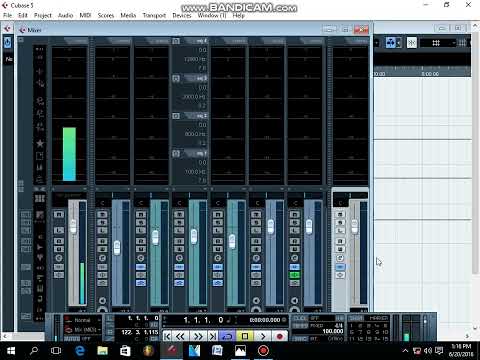Click the left locator position 1.1.1.0

(144, 318)
